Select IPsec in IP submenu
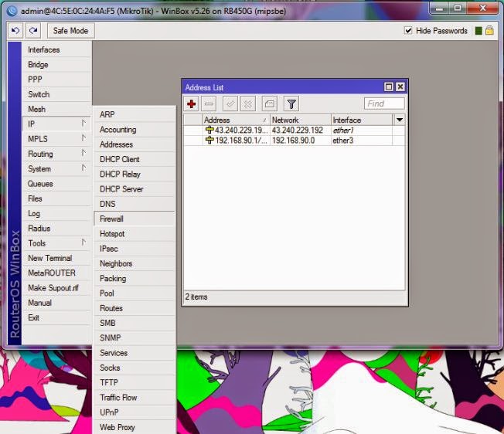Image resolution: width=504 pixels, height=434 pixels. pyautogui.click(x=135, y=249)
